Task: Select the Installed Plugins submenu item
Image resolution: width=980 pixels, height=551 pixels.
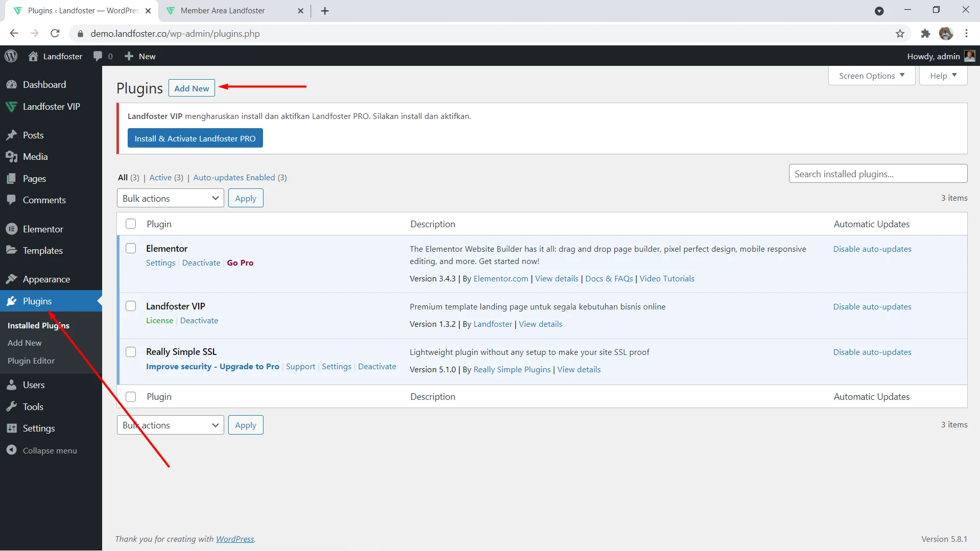Action: pos(38,325)
